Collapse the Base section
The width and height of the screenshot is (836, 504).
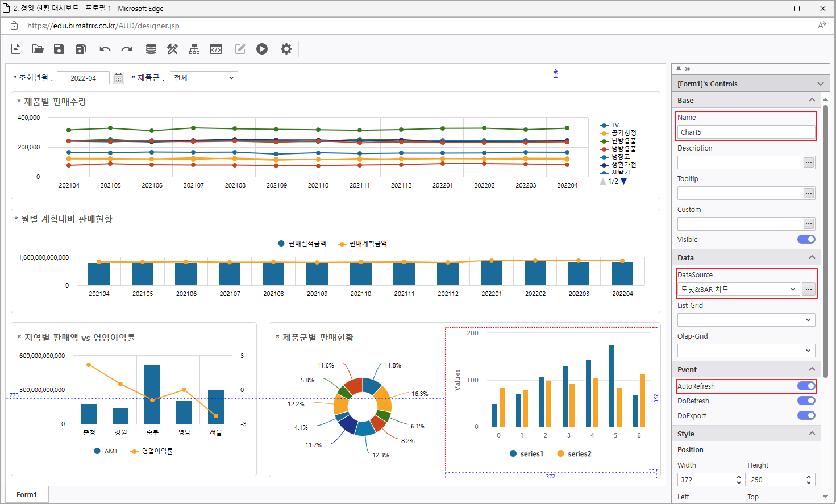coord(812,100)
